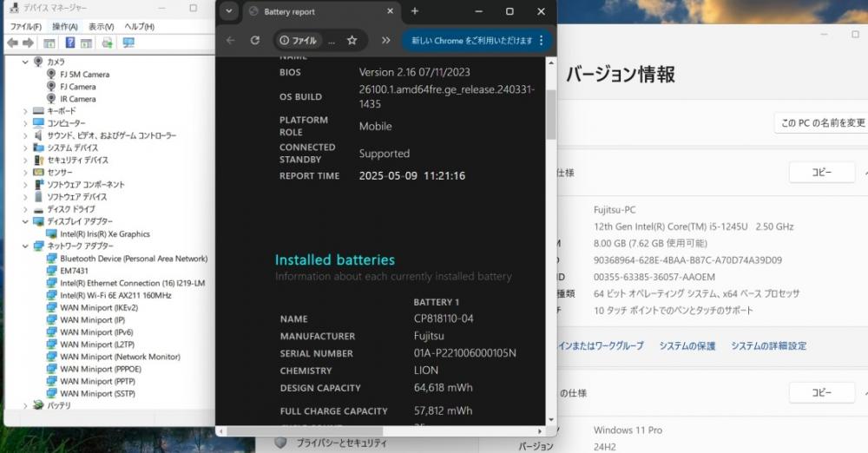This screenshot has height=453, width=868.
Task: Open new tab with plus icon
Action: pyautogui.click(x=415, y=11)
